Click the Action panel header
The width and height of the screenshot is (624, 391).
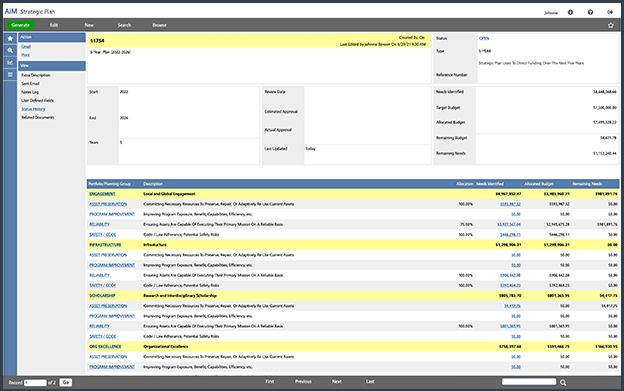tap(52, 37)
